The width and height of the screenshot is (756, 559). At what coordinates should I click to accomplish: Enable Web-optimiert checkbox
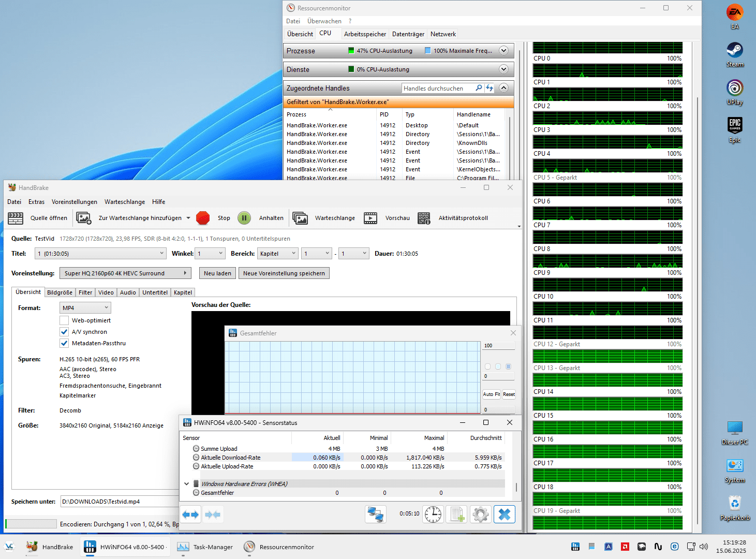click(x=64, y=320)
